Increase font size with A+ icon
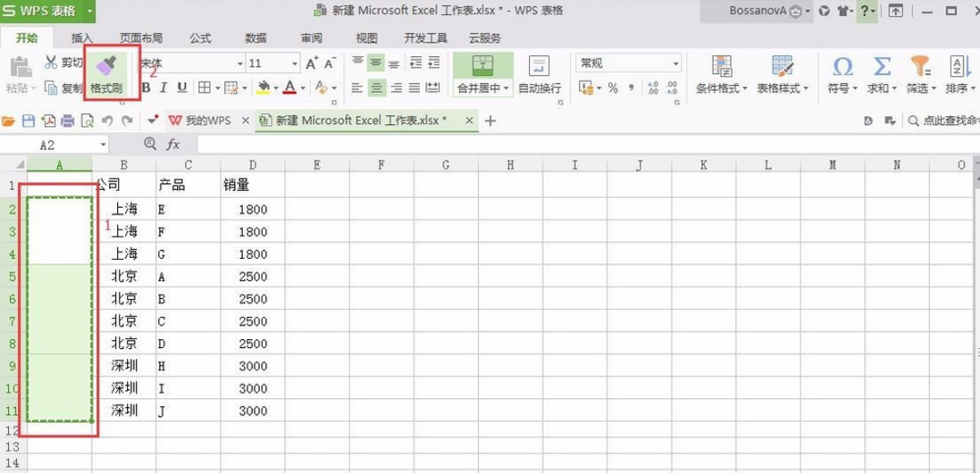 tap(312, 63)
